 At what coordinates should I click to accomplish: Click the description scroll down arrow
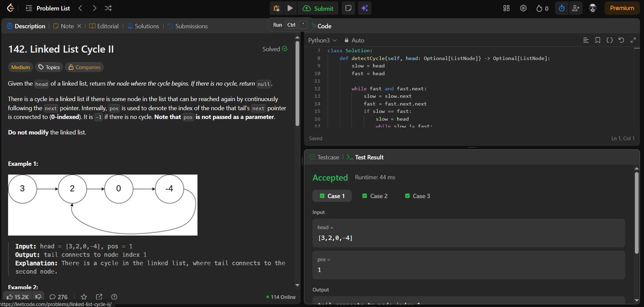tap(297, 285)
